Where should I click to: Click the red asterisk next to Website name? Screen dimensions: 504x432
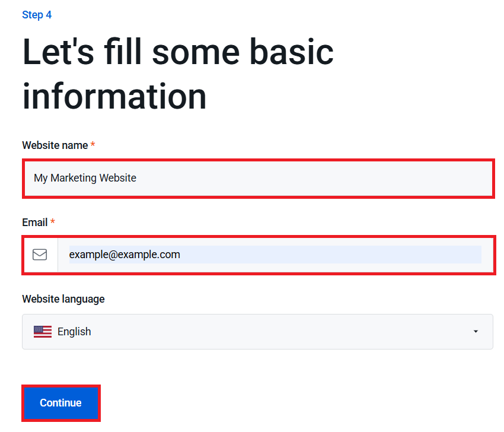(92, 145)
